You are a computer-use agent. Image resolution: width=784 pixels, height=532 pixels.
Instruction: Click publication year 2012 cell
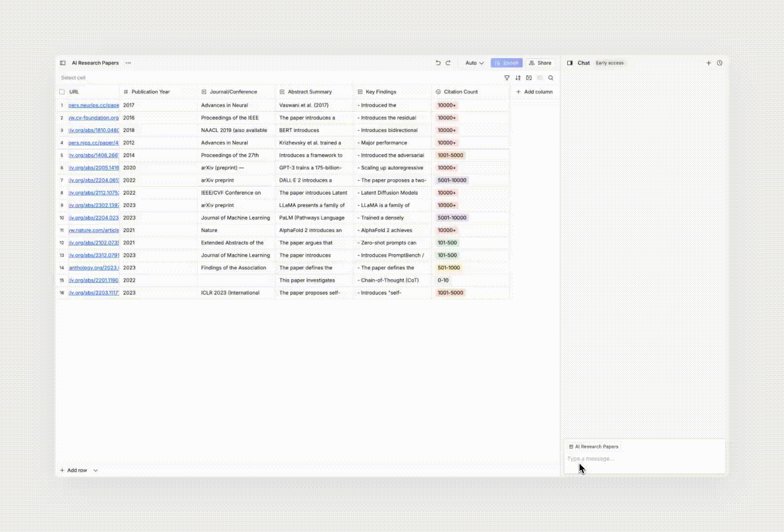[158, 143]
